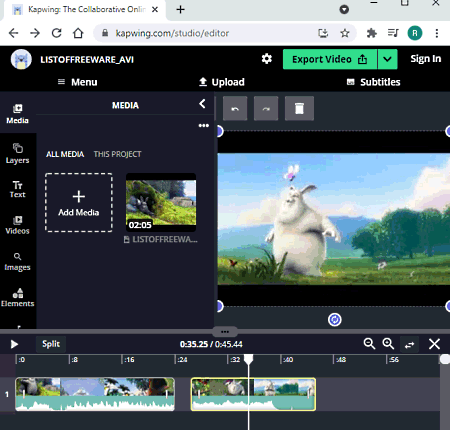Switch to THIS PROJECT tab

click(117, 154)
